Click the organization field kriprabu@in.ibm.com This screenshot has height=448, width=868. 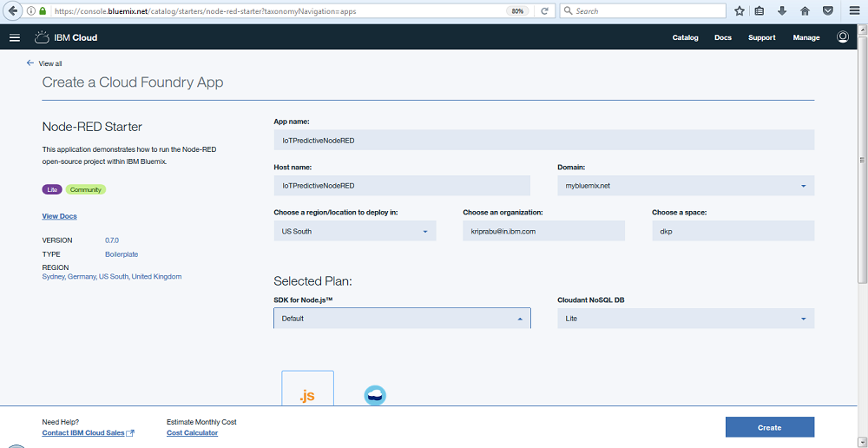pos(543,231)
